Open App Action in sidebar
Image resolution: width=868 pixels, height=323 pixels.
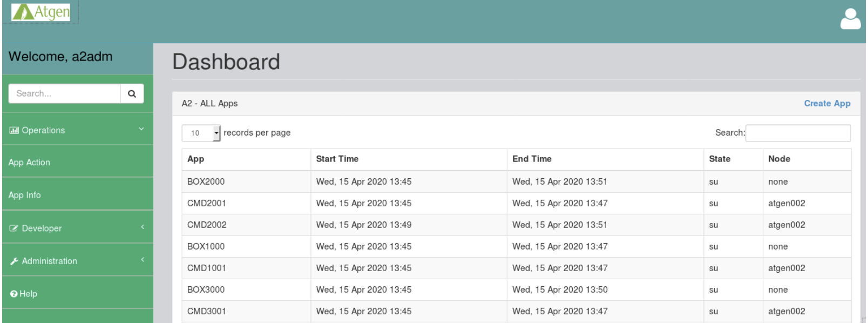pyautogui.click(x=29, y=162)
